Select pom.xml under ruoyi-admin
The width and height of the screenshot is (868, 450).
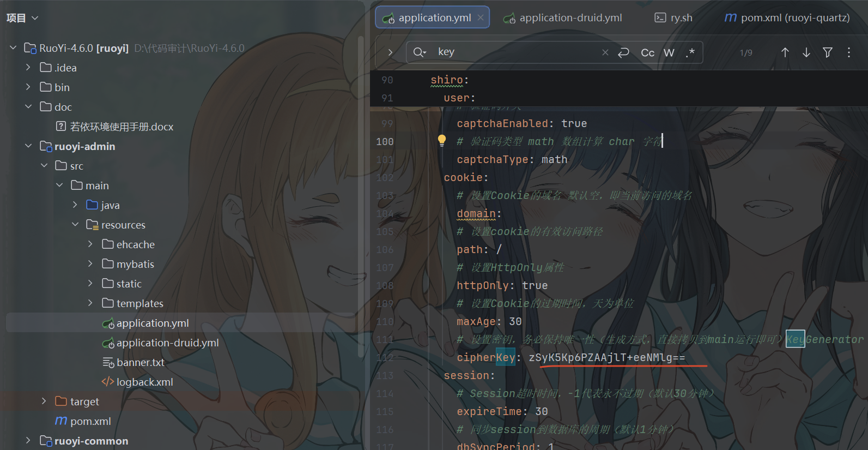point(83,421)
